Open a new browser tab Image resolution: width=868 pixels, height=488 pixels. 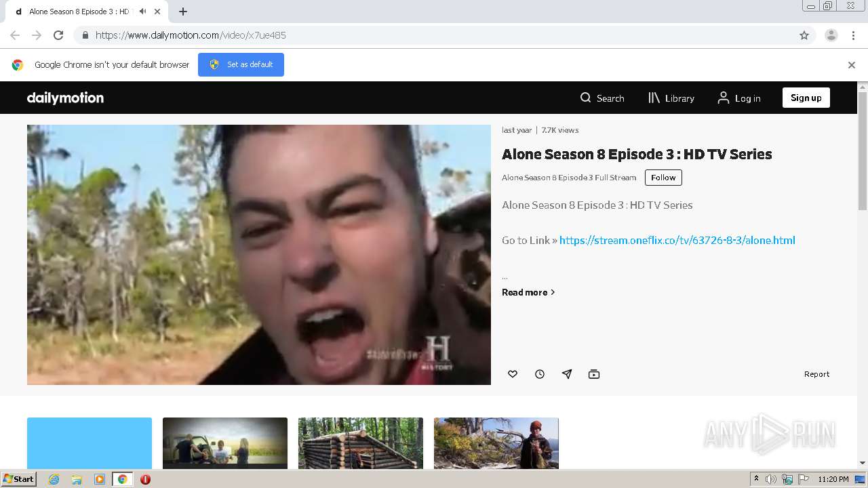[183, 12]
